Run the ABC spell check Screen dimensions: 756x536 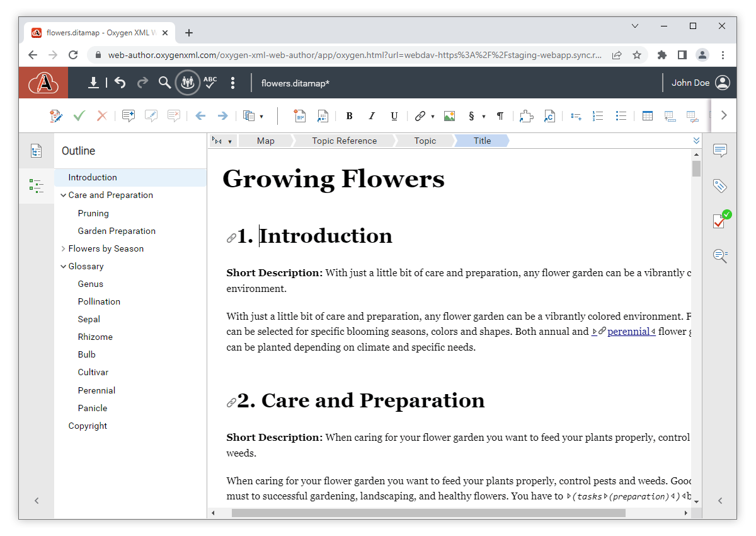point(210,83)
